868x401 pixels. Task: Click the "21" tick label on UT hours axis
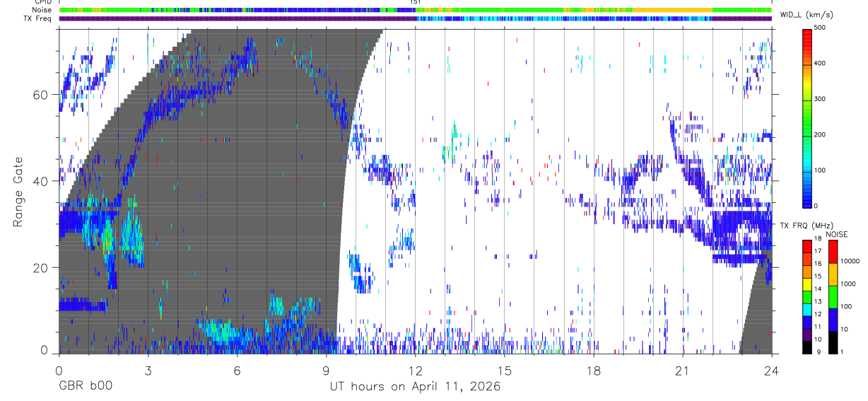pos(682,371)
